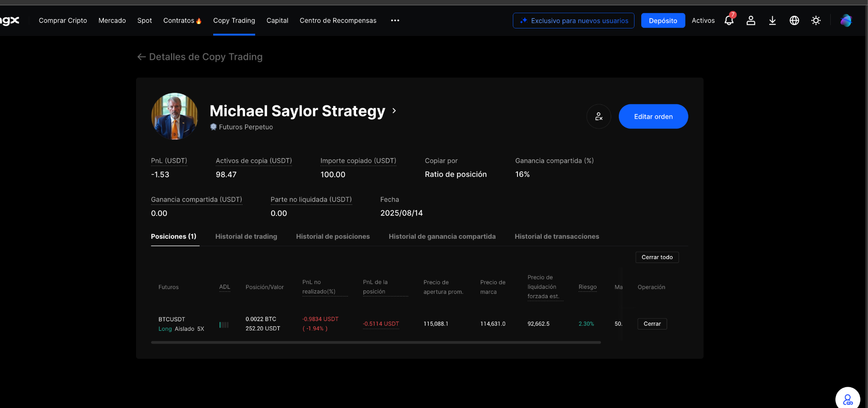868x408 pixels.
Task: Open trader profile via chevron arrow
Action: pyautogui.click(x=394, y=111)
